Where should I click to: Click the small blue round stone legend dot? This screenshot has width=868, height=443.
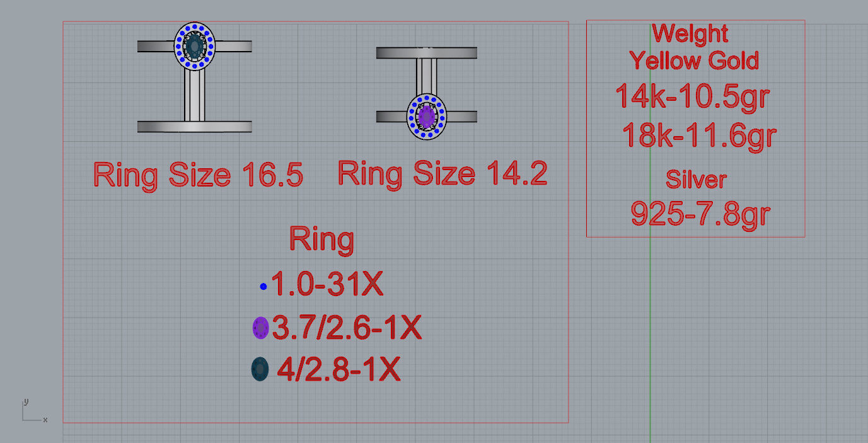(x=263, y=287)
